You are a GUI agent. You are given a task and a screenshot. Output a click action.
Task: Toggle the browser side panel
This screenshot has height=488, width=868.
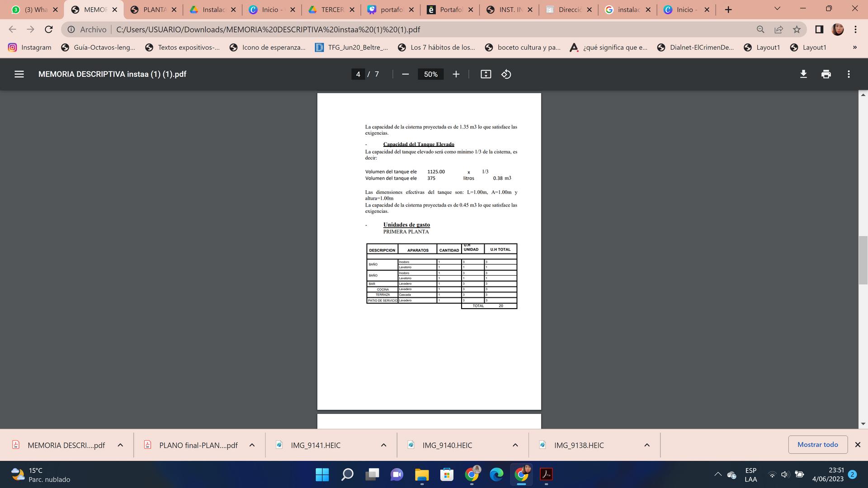819,29
